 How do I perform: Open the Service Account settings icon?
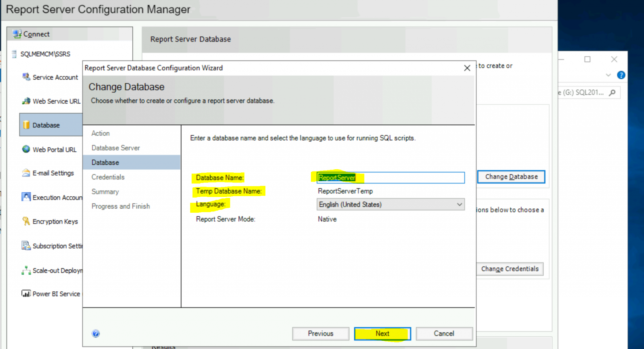pos(26,76)
